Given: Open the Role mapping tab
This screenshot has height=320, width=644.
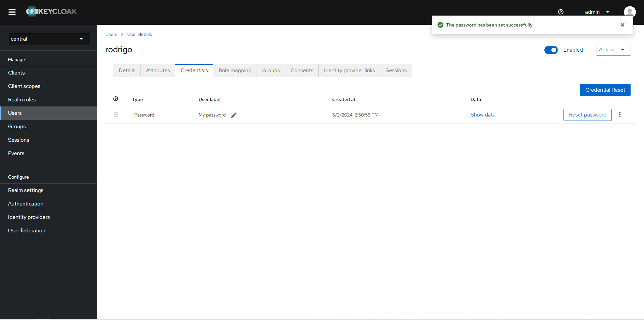Looking at the screenshot, I should pyautogui.click(x=235, y=71).
